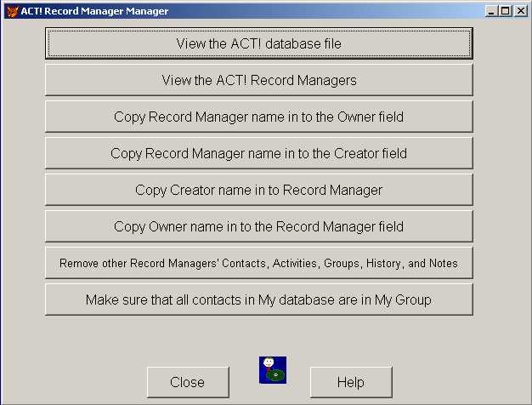Maximize the Record Manager Manager window
532x405 pixels.
click(506, 11)
